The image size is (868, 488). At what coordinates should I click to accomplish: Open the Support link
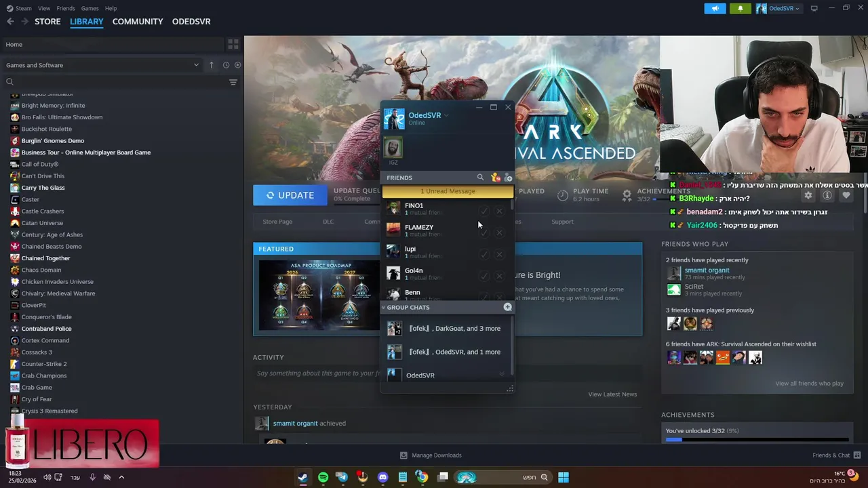click(562, 222)
